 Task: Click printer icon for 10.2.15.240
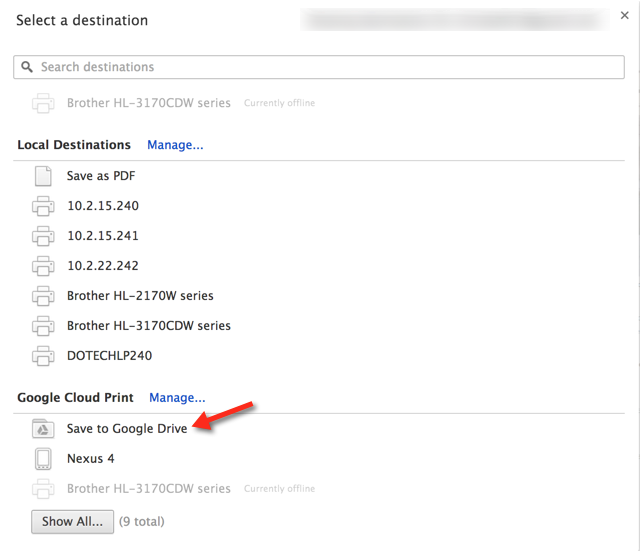[43, 206]
